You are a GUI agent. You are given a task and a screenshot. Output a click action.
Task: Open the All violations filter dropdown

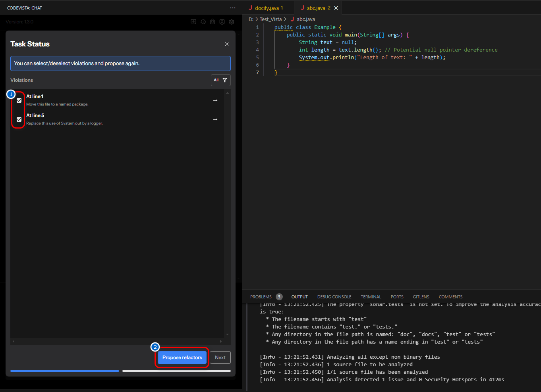pos(220,80)
